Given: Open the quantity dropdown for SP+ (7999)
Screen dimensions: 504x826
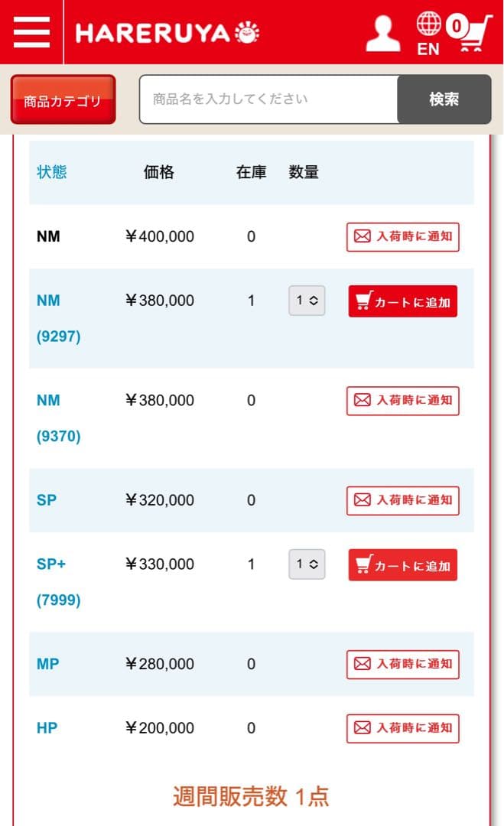Looking at the screenshot, I should [x=307, y=564].
